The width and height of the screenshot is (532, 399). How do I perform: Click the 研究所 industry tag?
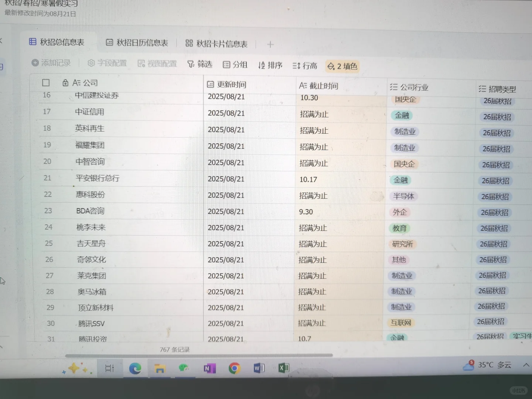tap(402, 244)
